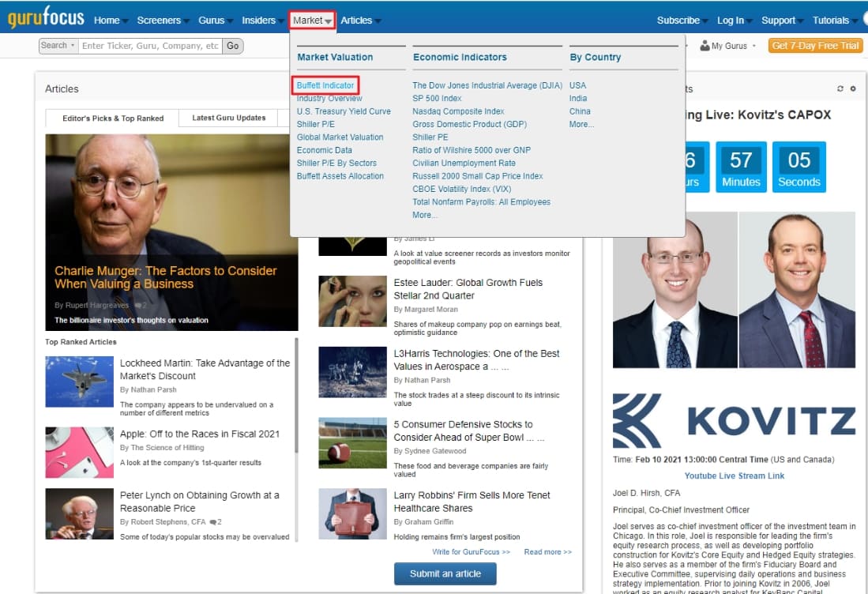Viewport: 868px width, 594px height.
Task: Open the Insiders dropdown menu
Action: coord(262,21)
